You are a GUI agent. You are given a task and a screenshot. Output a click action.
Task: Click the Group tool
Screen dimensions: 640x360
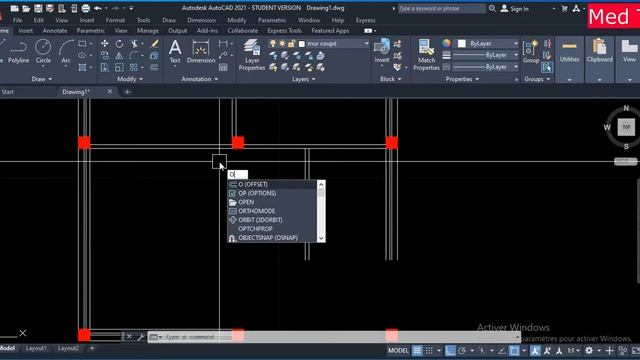(531, 52)
